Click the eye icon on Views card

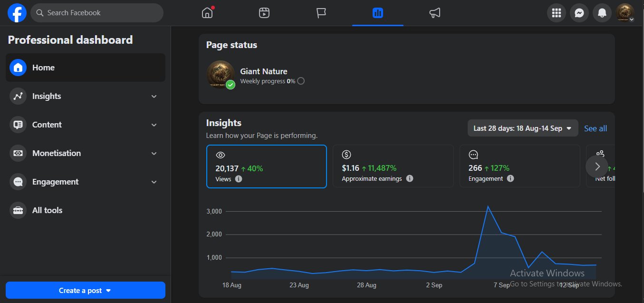point(220,155)
